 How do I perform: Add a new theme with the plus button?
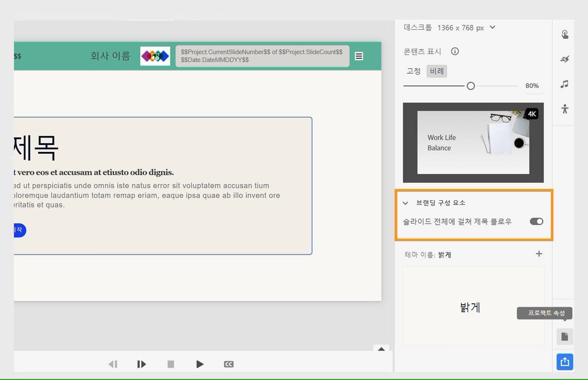(x=539, y=253)
